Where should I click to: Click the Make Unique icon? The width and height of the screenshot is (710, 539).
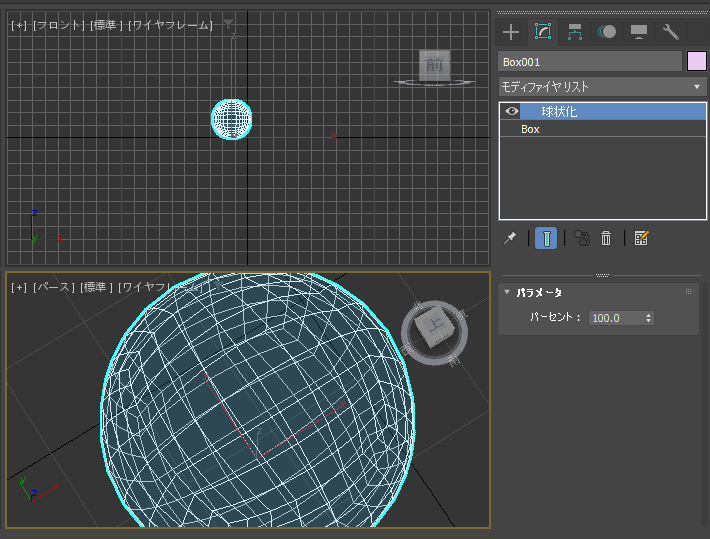(x=582, y=238)
